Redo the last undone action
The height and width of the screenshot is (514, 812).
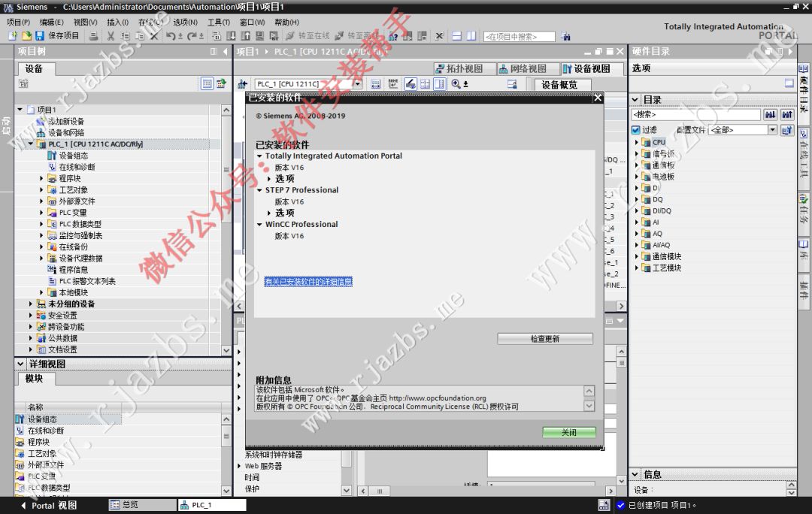[192, 36]
